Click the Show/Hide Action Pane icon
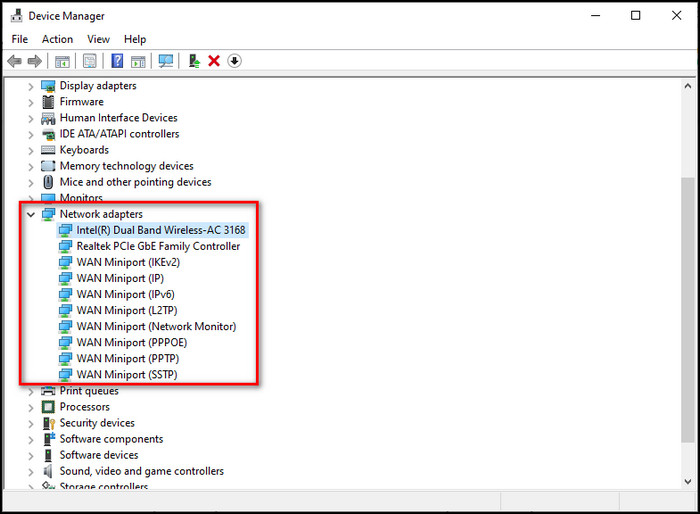Viewport: 700px width, 514px height. tap(138, 61)
